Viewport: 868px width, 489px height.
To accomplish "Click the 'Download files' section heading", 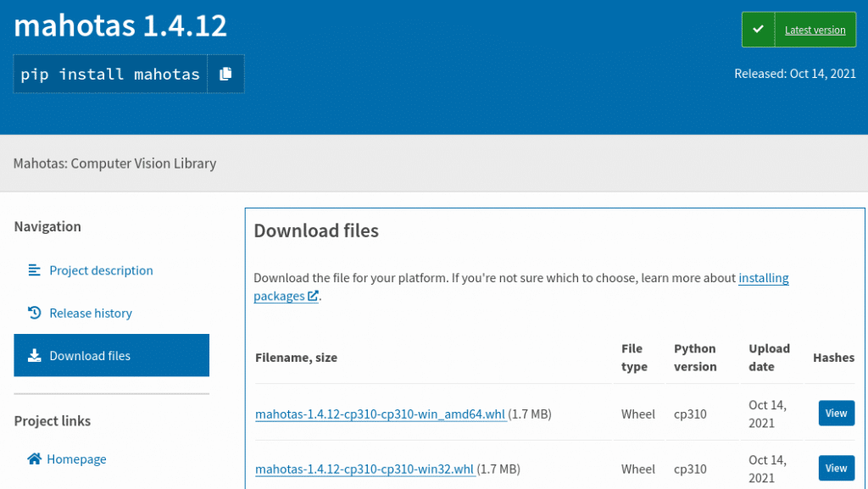I will [x=316, y=231].
